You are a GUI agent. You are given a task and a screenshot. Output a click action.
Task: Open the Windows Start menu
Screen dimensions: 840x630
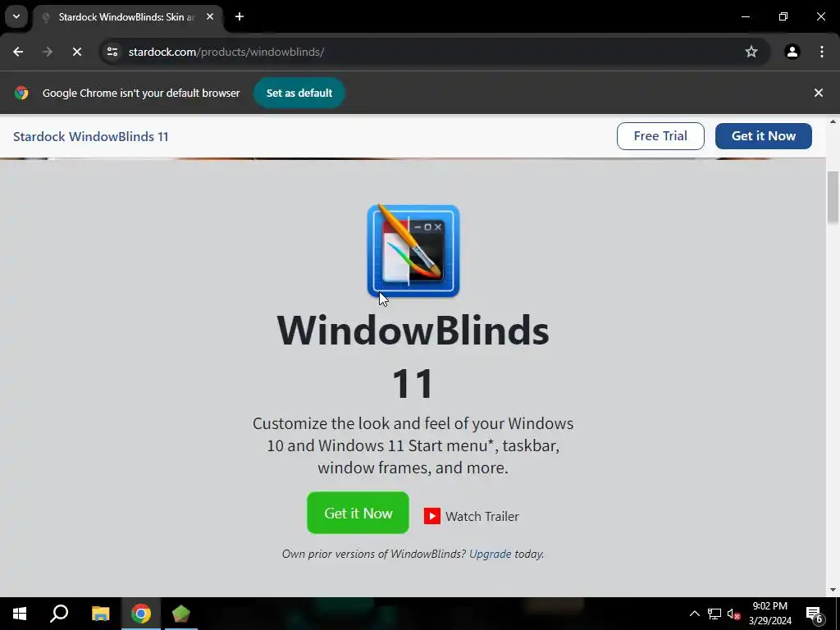[x=20, y=614]
